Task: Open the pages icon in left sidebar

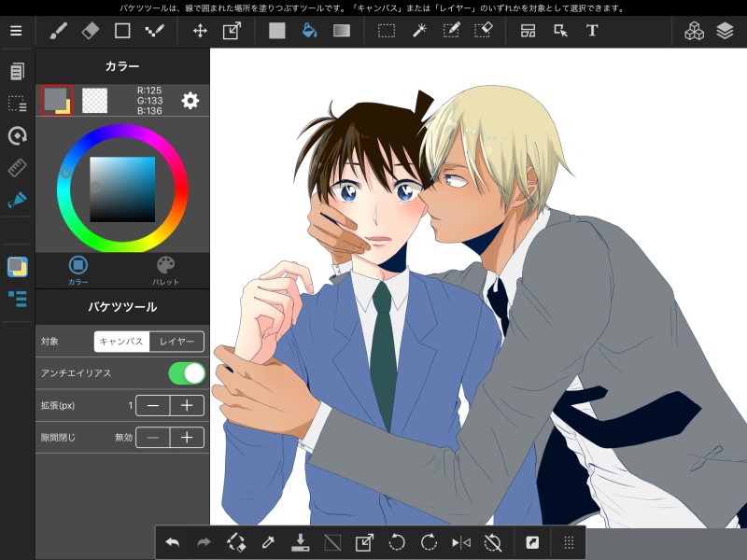Action: pyautogui.click(x=17, y=72)
